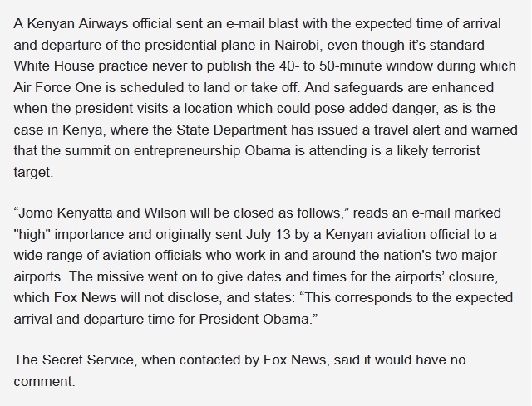Click the quoted word "high" before importance
This screenshot has width=532, height=406.
[x=32, y=234]
